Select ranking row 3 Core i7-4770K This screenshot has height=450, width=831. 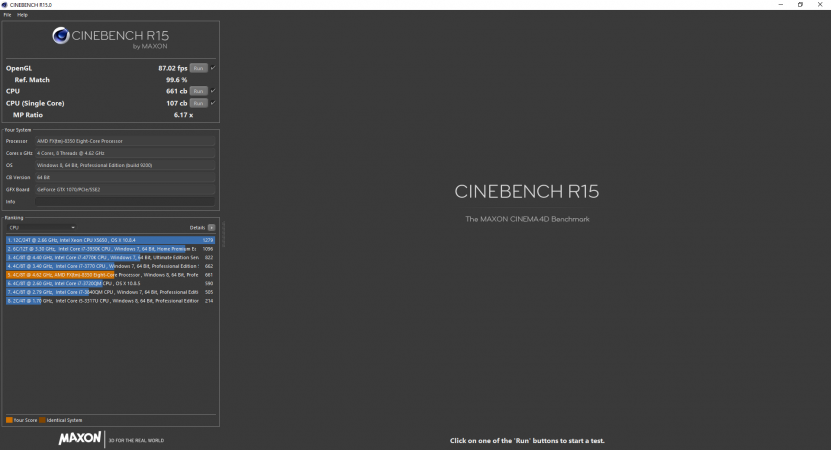pyautogui.click(x=110, y=258)
